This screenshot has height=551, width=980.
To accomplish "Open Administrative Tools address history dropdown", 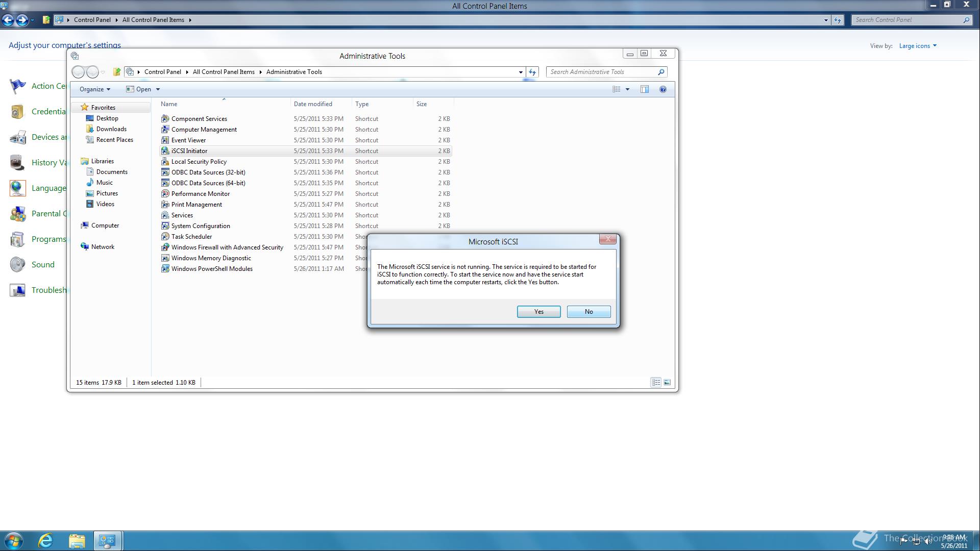I will pyautogui.click(x=521, y=72).
